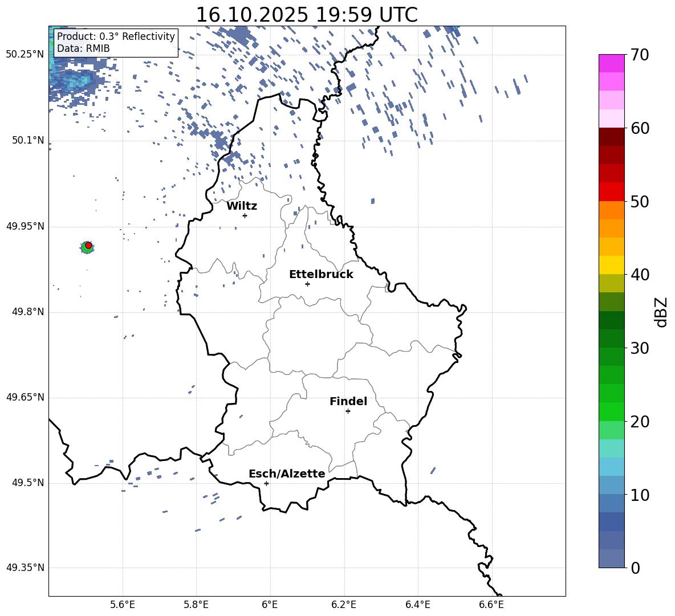Click the 6.6°E longitude label
Image resolution: width=675 pixels, height=616 pixels.
coord(491,605)
